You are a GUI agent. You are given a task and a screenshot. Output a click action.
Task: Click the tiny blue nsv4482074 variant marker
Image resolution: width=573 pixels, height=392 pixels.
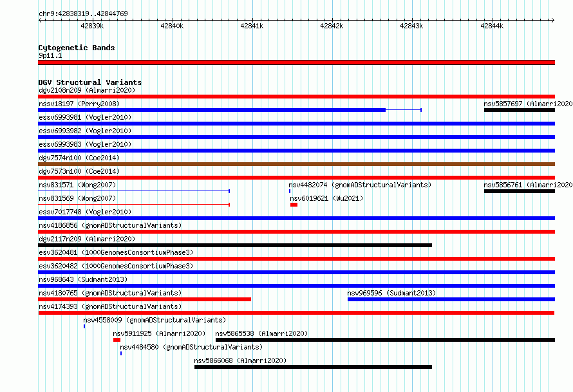(x=290, y=191)
